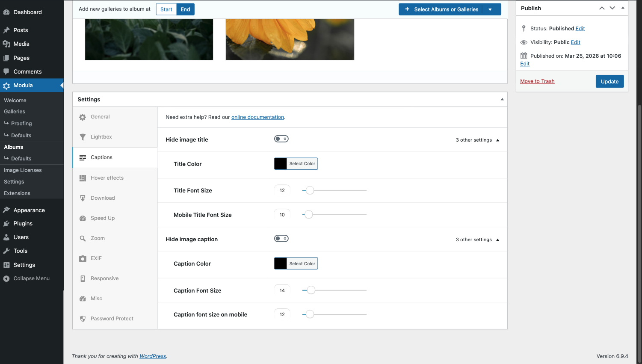
Task: Click the Caption Font Size value field
Action: click(x=282, y=290)
